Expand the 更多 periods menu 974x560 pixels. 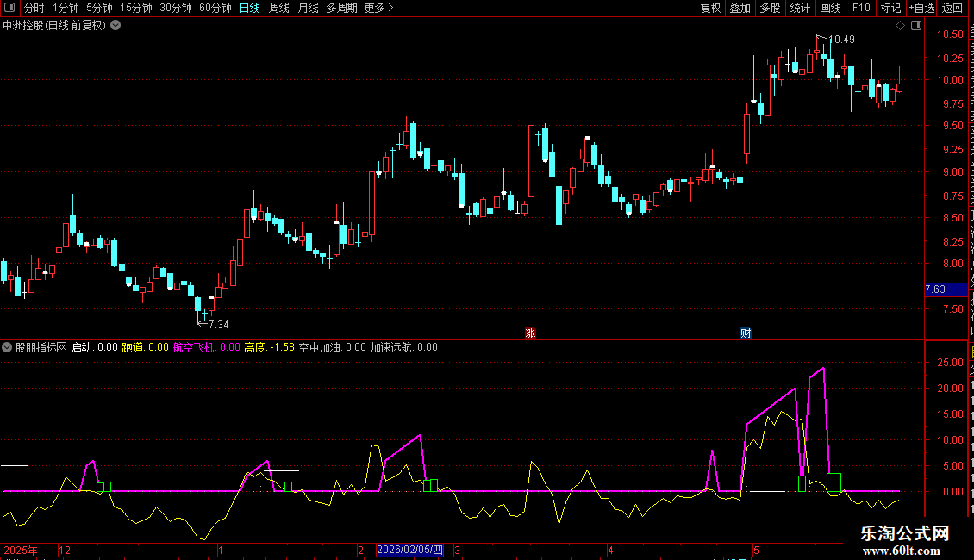[x=378, y=8]
